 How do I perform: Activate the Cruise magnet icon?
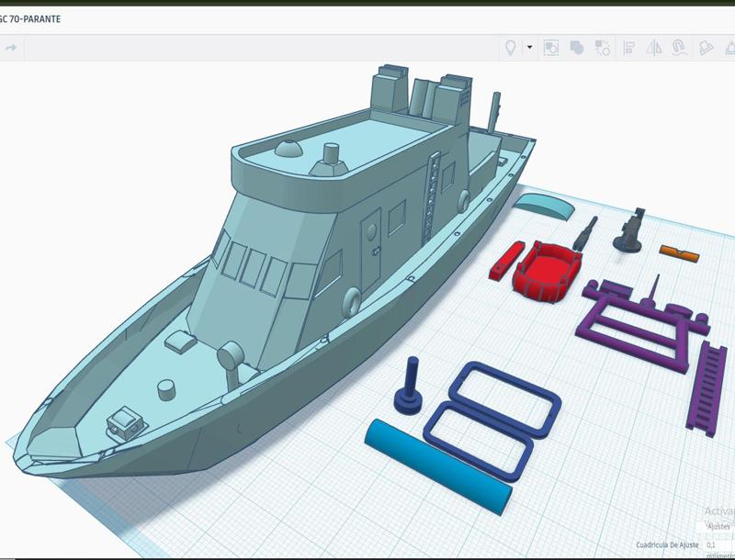(x=679, y=48)
